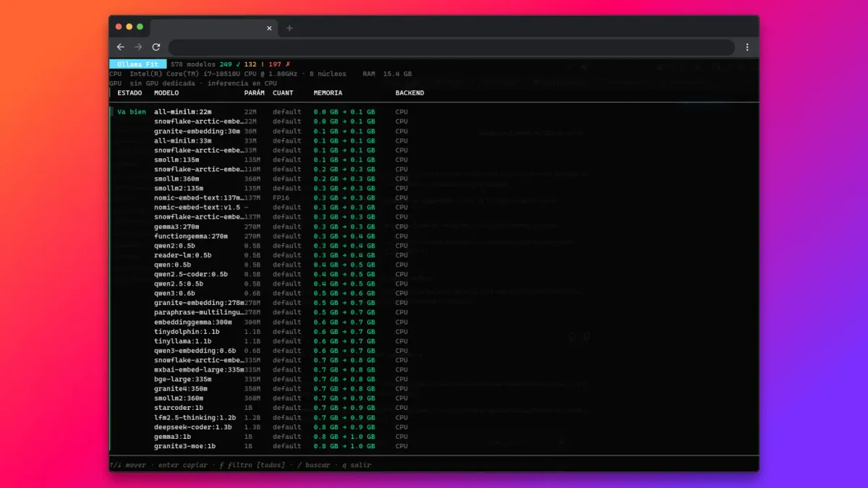Select the gemma3:270m model row

pyautogui.click(x=282, y=226)
